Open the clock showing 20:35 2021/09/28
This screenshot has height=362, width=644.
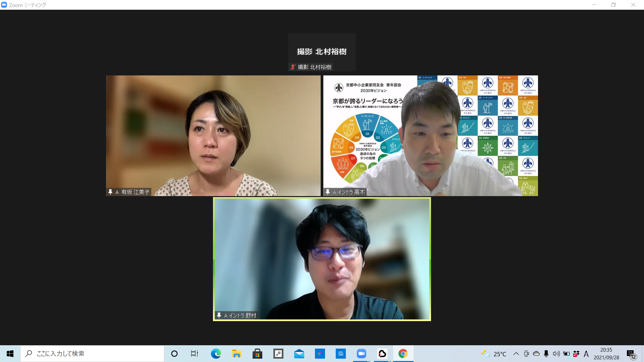pos(606,354)
